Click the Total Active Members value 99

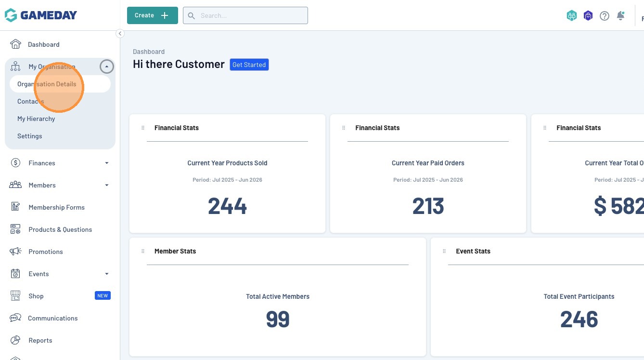(278, 319)
